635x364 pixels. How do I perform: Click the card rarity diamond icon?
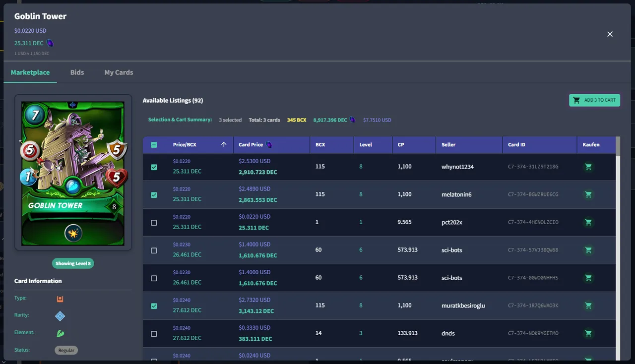60,316
